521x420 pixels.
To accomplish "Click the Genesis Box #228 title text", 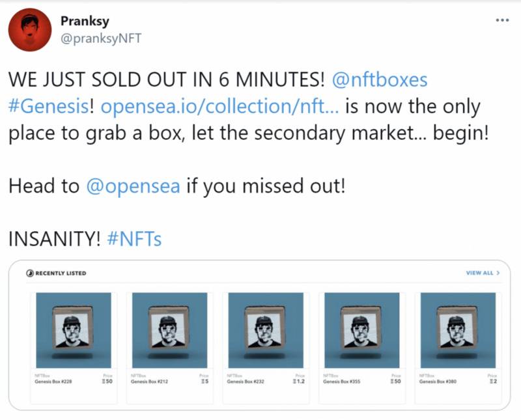I will pyautogui.click(x=53, y=382).
